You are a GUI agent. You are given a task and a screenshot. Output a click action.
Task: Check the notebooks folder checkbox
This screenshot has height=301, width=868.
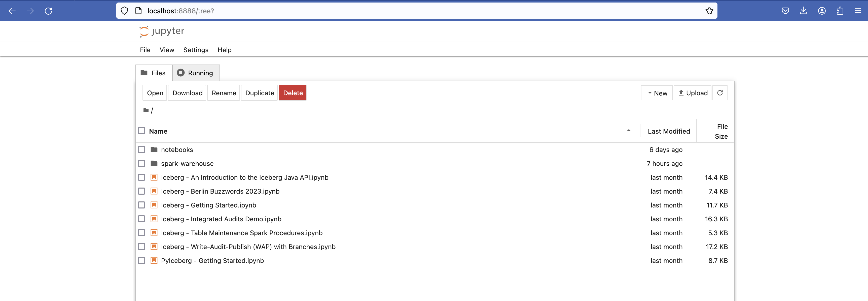pyautogui.click(x=141, y=149)
